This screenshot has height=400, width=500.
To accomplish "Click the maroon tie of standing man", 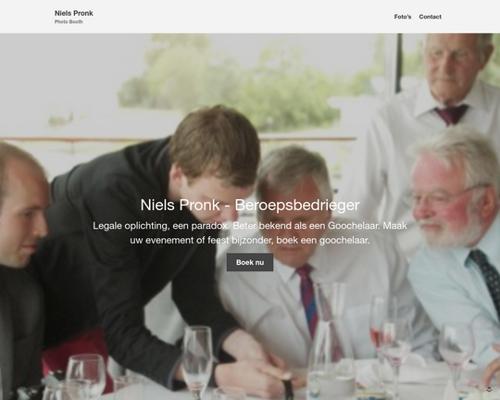I will coord(452,114).
